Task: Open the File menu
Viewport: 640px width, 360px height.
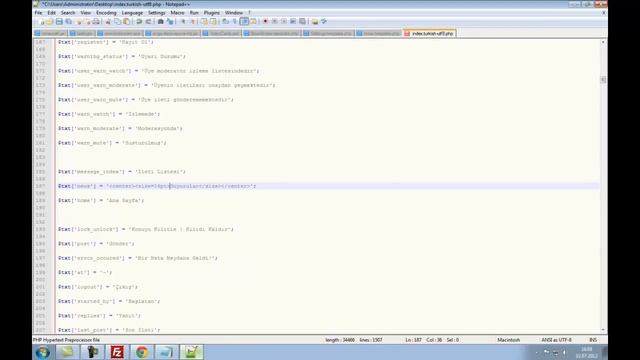Action: (x=38, y=13)
